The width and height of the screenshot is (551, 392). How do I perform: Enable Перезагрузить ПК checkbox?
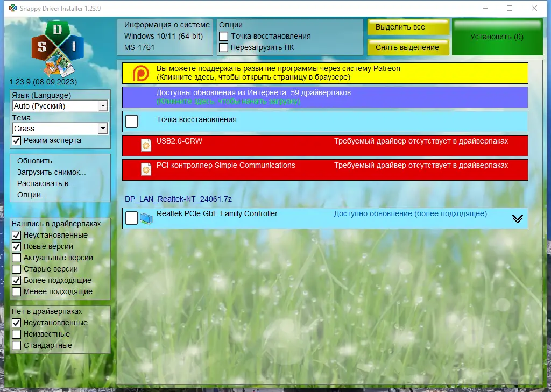[223, 47]
